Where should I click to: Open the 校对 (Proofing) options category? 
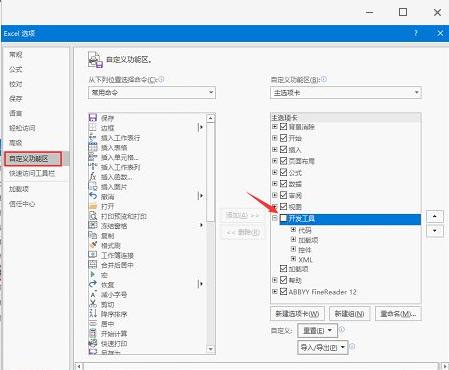click(x=16, y=84)
